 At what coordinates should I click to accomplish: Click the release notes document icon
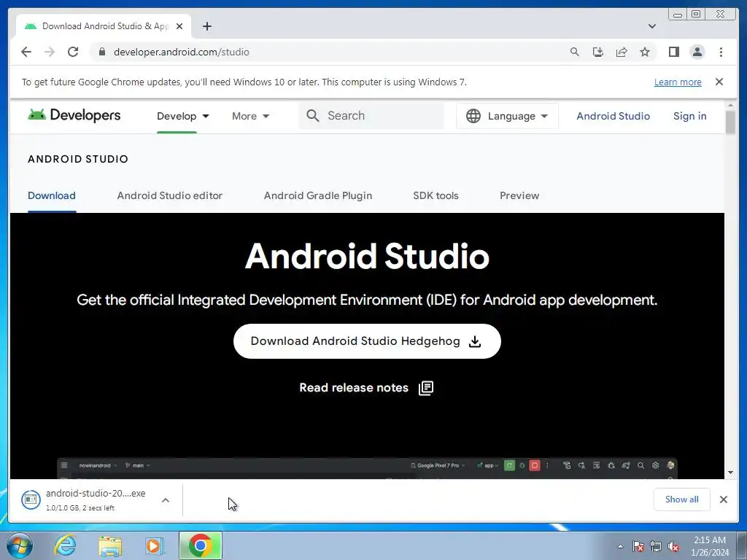click(x=426, y=388)
